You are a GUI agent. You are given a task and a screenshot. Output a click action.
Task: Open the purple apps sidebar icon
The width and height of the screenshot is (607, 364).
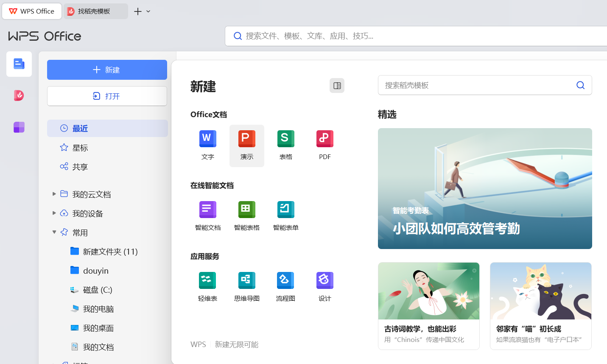pyautogui.click(x=19, y=127)
